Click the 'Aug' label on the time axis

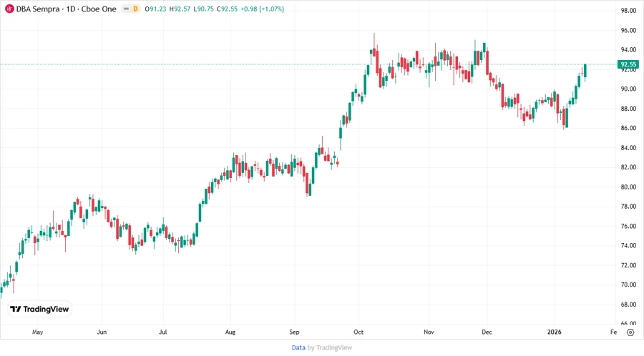[x=230, y=332]
